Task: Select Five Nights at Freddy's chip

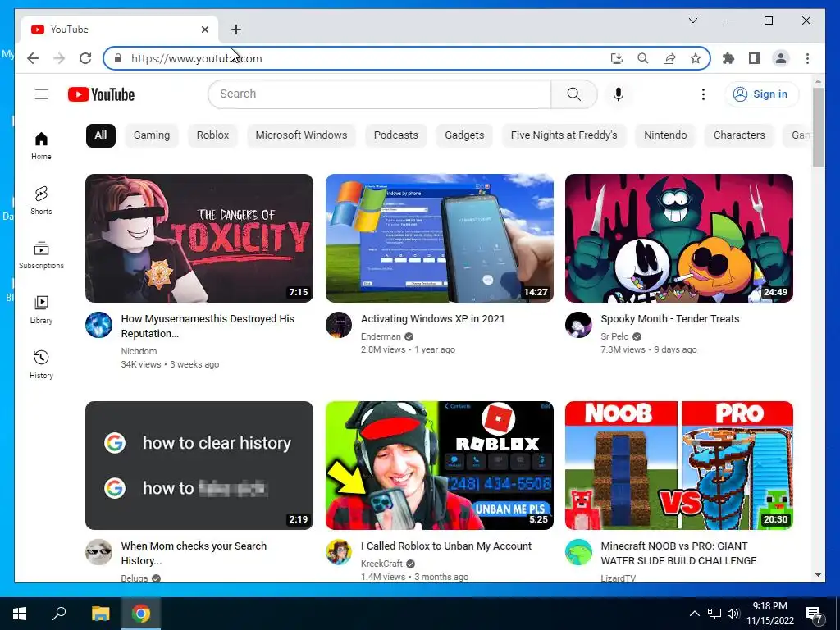Action: (x=564, y=135)
